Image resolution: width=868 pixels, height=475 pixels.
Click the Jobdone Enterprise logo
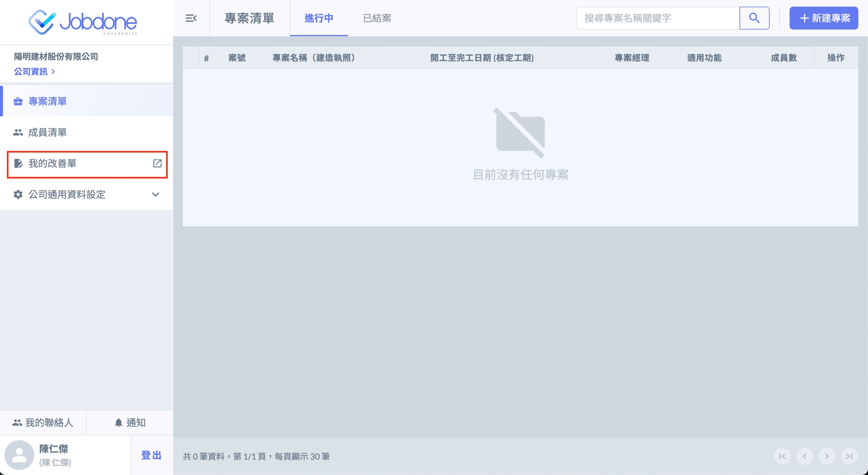(x=83, y=22)
